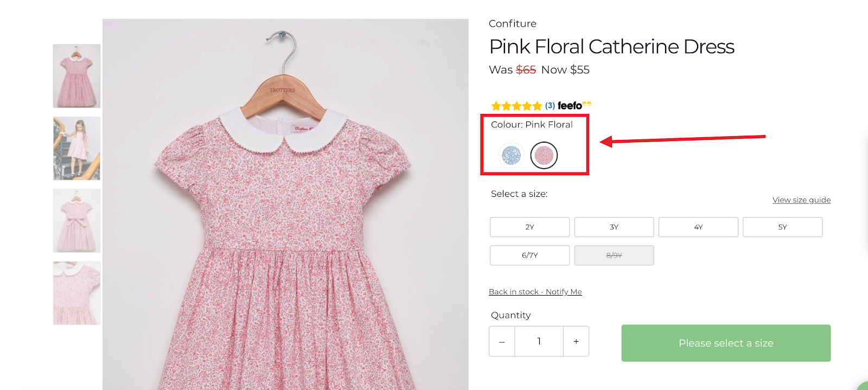Viewport: 868px width, 390px height.
Task: Select the pink floral colour swatch
Action: coord(544,156)
